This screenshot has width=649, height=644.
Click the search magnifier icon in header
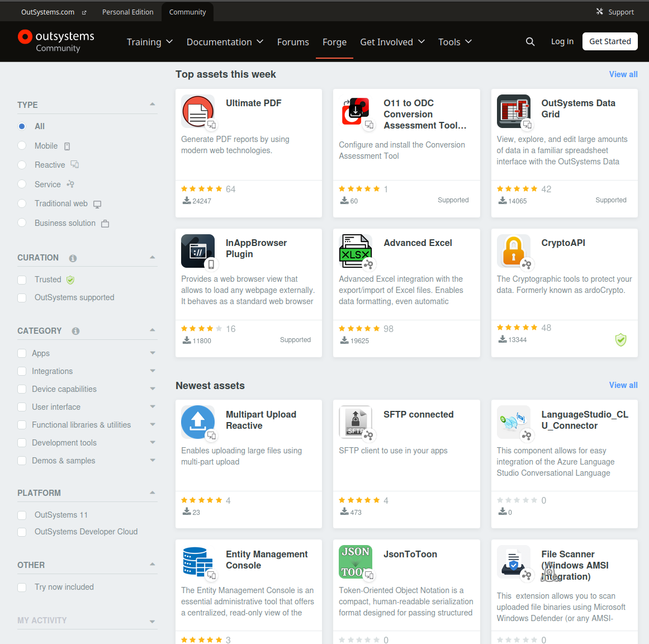[x=530, y=41]
